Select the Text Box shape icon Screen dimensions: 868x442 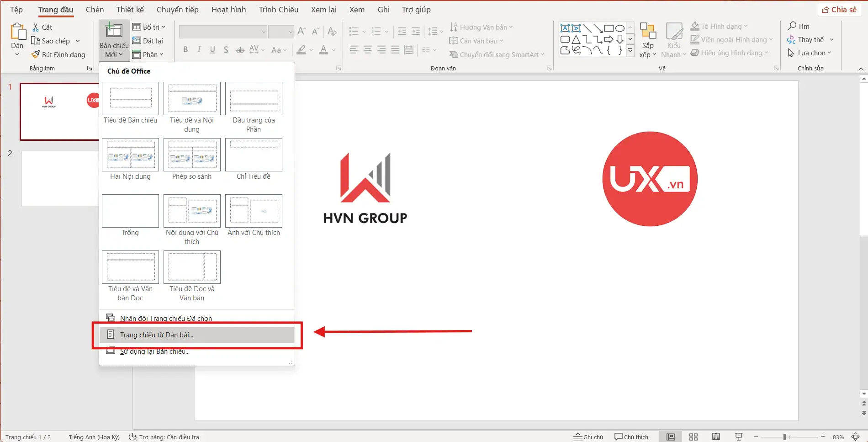(x=565, y=28)
